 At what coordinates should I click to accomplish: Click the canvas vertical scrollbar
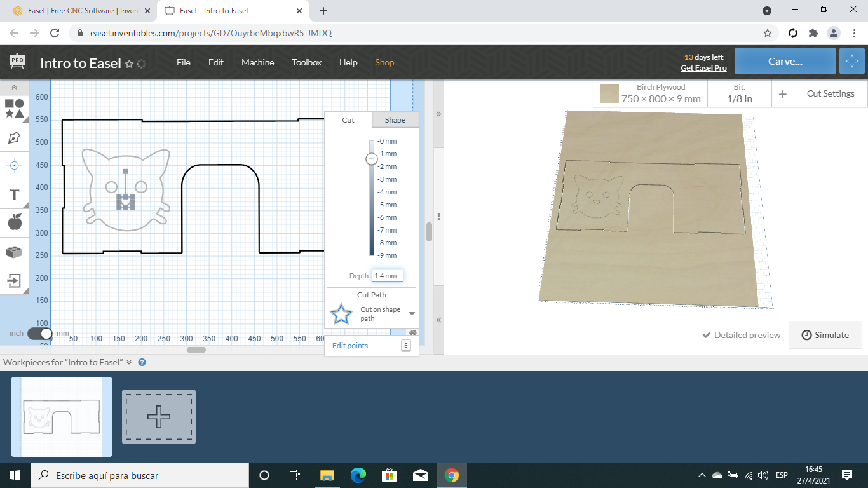tap(429, 231)
